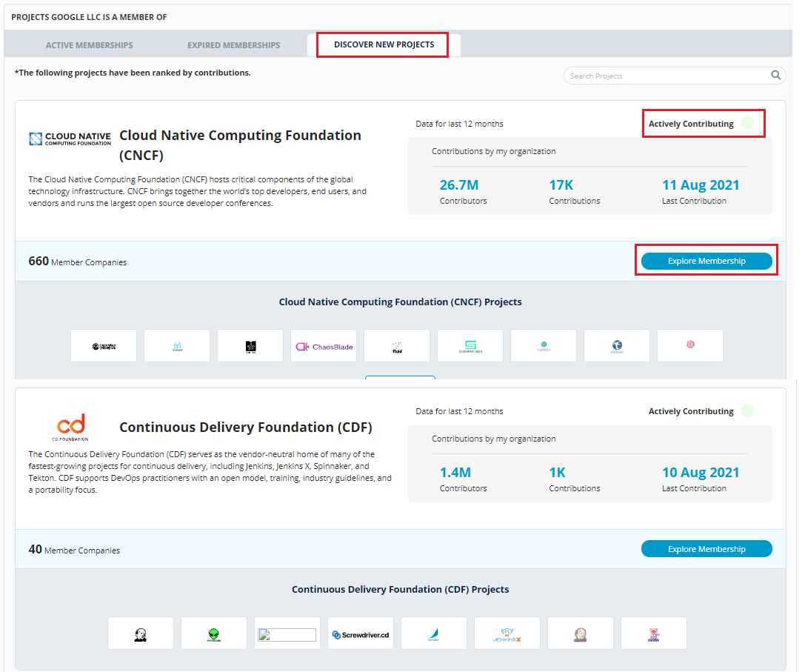Open the pink hexagon logo project card
805x672 pixels.
coord(690,346)
